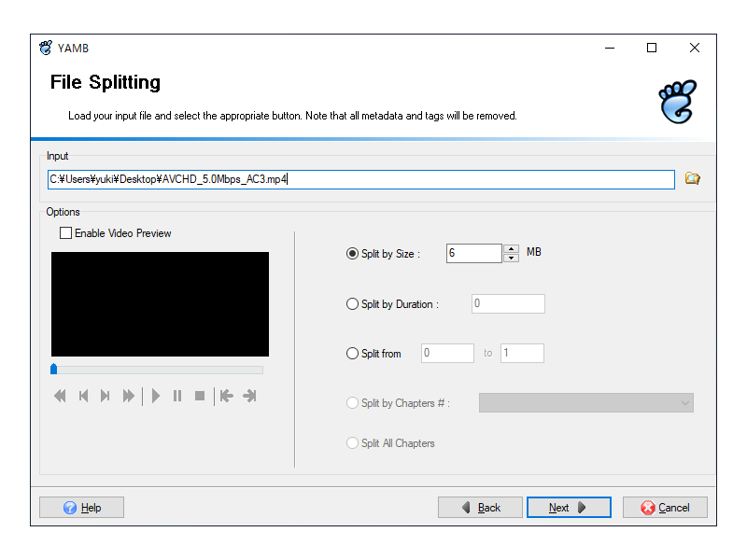Select Split All Chapters radio button

coord(352,442)
